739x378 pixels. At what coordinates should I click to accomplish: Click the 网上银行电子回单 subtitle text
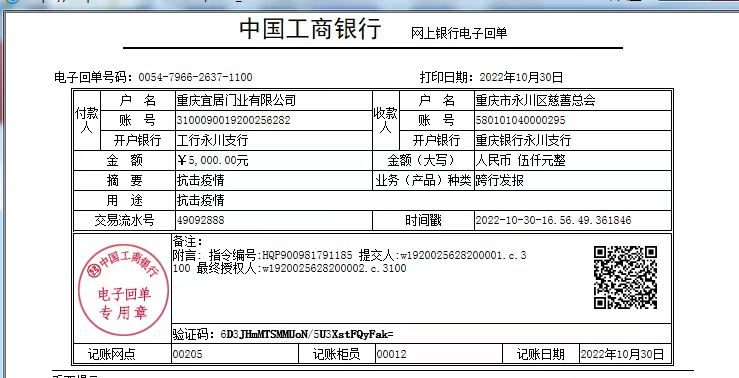tap(459, 33)
